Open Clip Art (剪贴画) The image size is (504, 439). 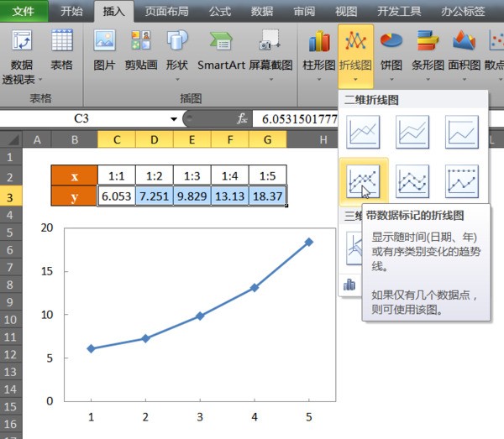tap(141, 50)
